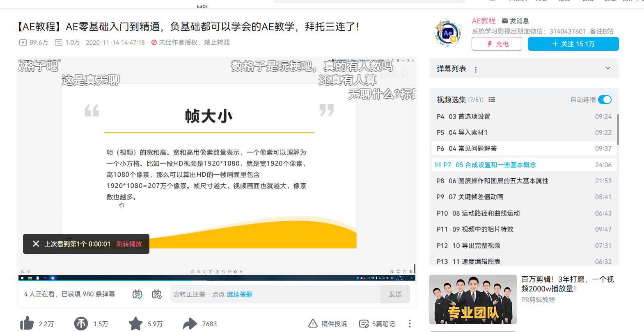
Task: Toggle the 自动连播 autoplay switch
Action: tap(605, 100)
